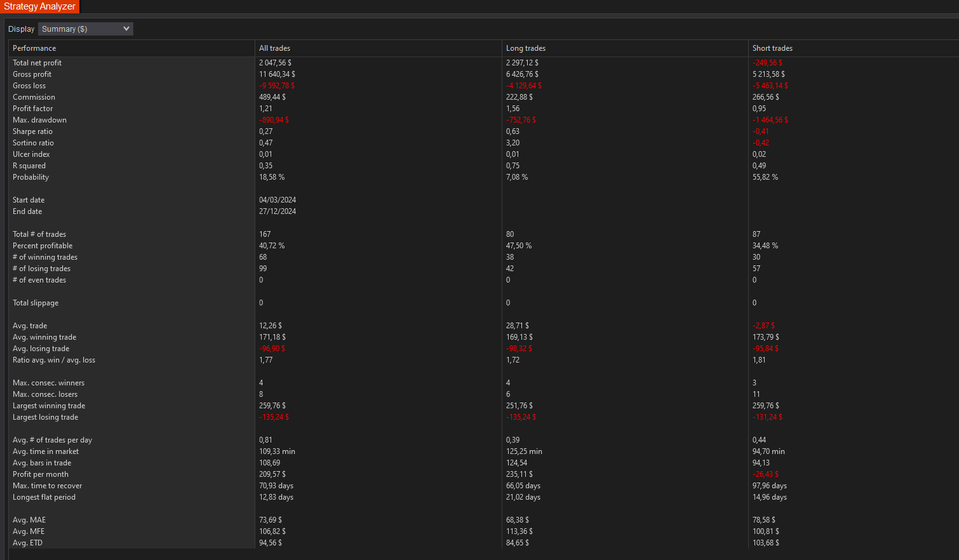Click the Performance column header
The height and width of the screenshot is (560, 959).
coord(34,48)
